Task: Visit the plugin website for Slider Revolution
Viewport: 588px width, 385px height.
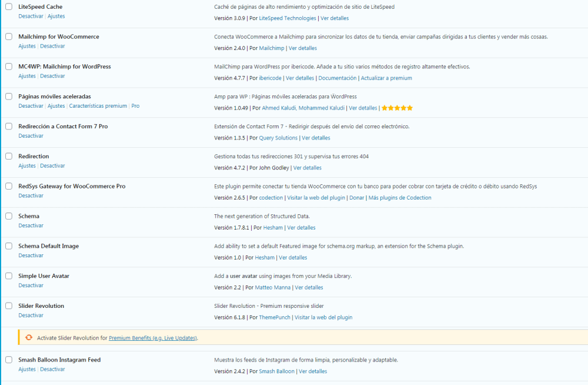Action: coord(323,317)
